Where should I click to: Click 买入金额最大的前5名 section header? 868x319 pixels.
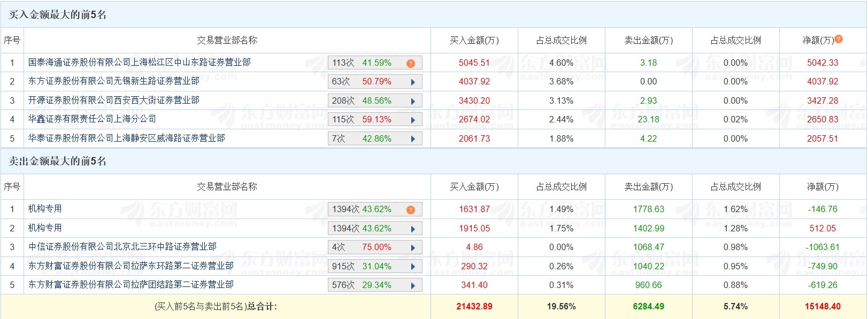pyautogui.click(x=58, y=14)
